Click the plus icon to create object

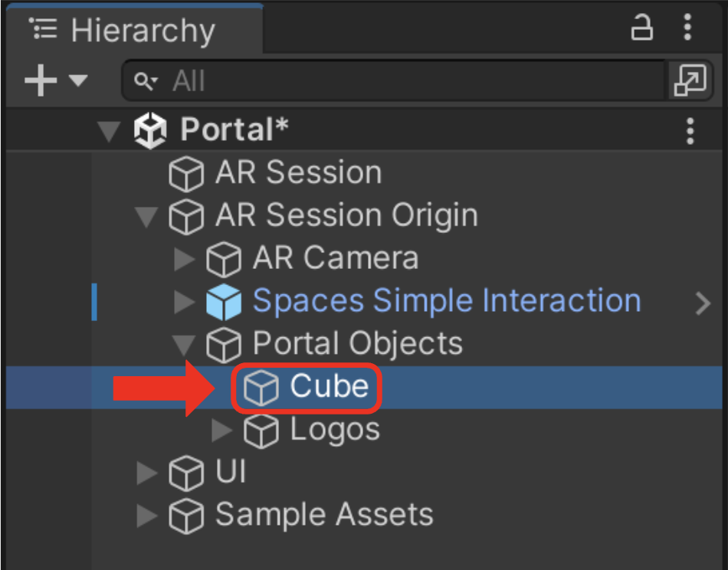pyautogui.click(x=41, y=80)
